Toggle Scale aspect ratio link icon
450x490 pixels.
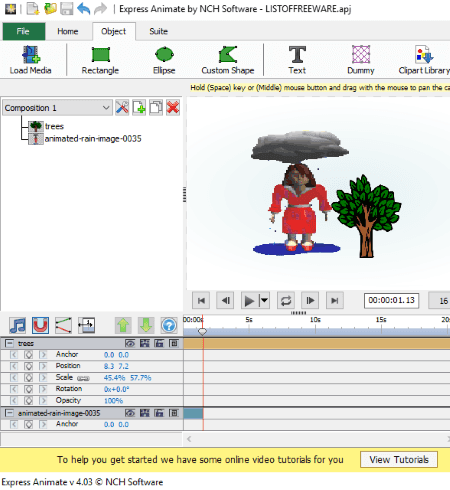tap(83, 378)
